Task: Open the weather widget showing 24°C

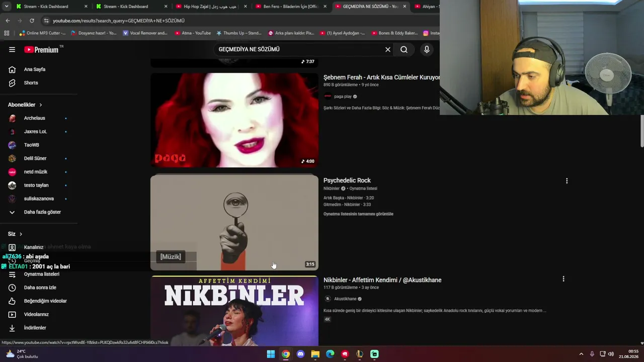Action: [x=21, y=354]
